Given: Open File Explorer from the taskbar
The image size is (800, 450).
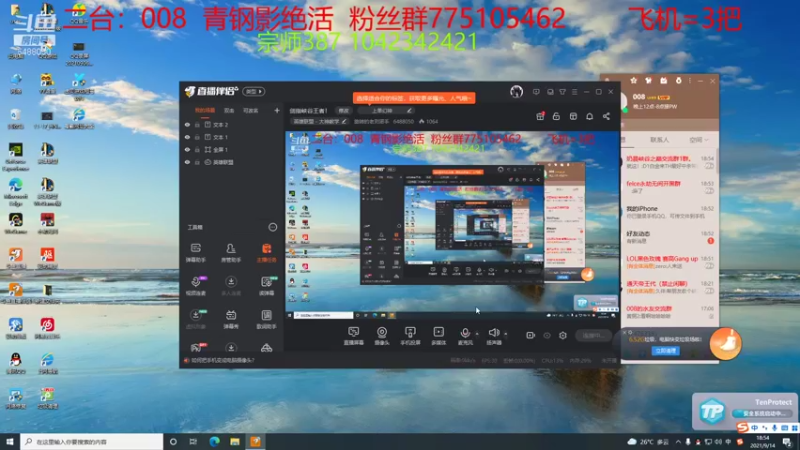Looking at the screenshot, I should pyautogui.click(x=235, y=442).
